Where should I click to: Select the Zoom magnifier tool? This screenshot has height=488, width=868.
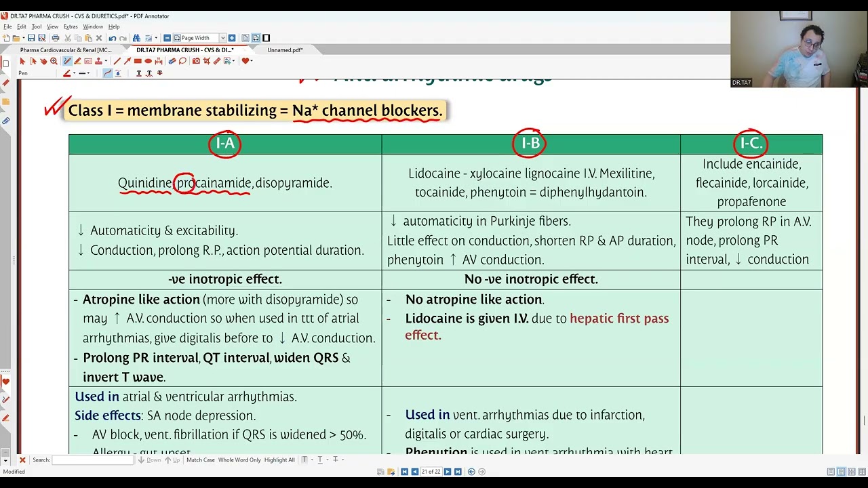tap(54, 61)
